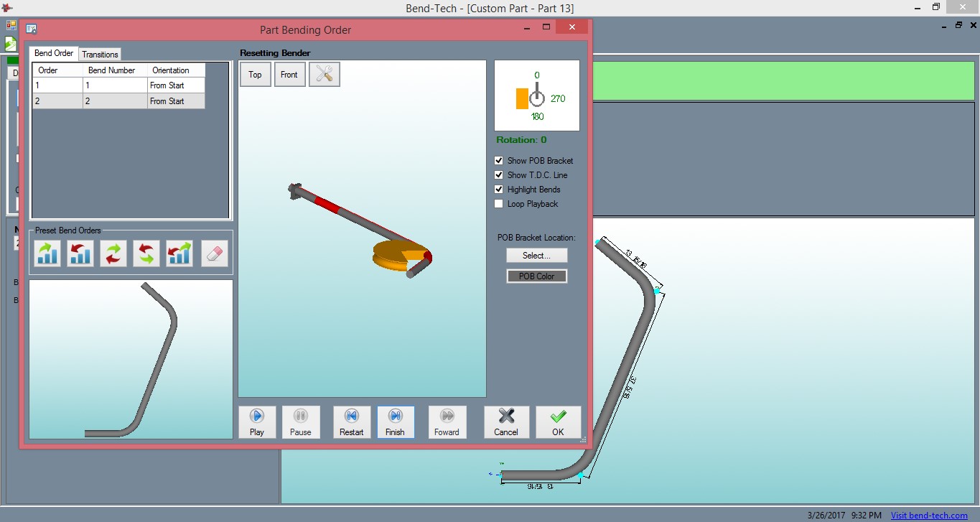980x522 pixels.
Task: Click the green document icon behind the dialog
Action: (x=10, y=43)
